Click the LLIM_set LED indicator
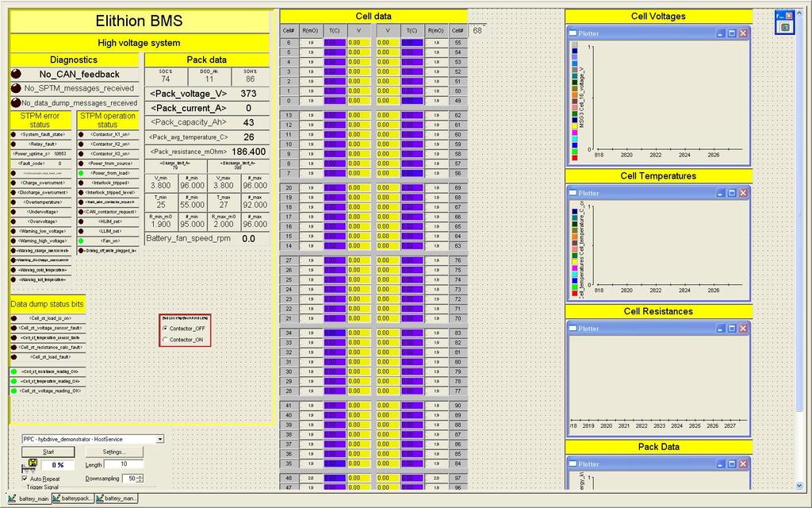 coord(81,231)
